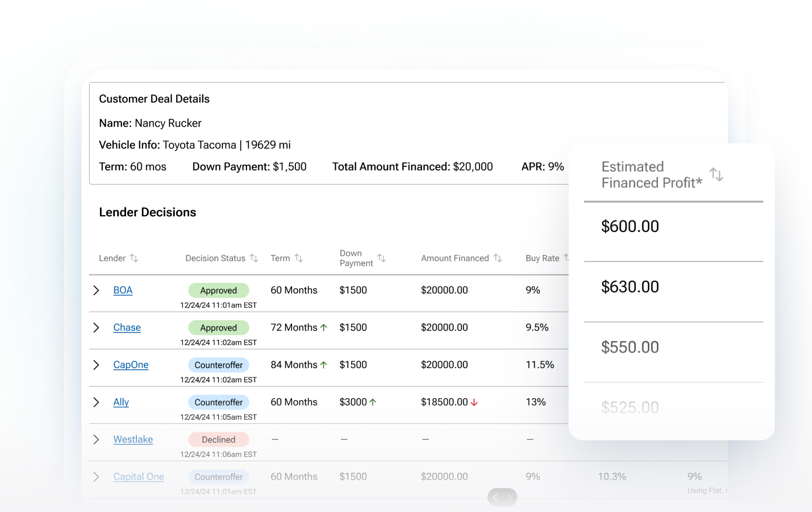Viewport: 812px width, 512px height.
Task: Sort by Decision Status column
Action: click(x=254, y=258)
